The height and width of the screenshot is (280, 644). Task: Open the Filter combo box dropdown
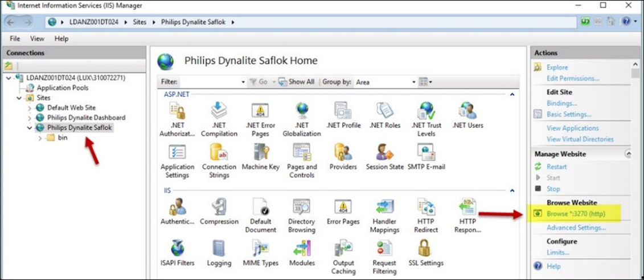pyautogui.click(x=243, y=82)
